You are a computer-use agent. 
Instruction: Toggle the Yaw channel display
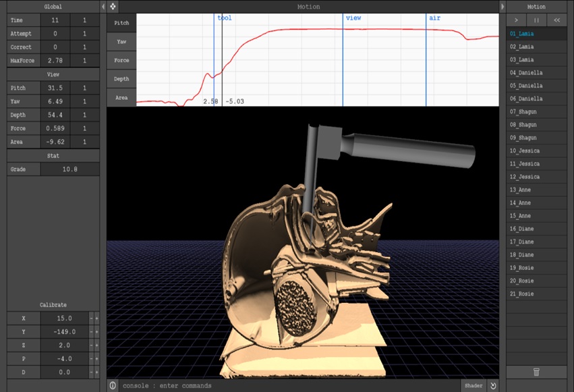pyautogui.click(x=120, y=41)
